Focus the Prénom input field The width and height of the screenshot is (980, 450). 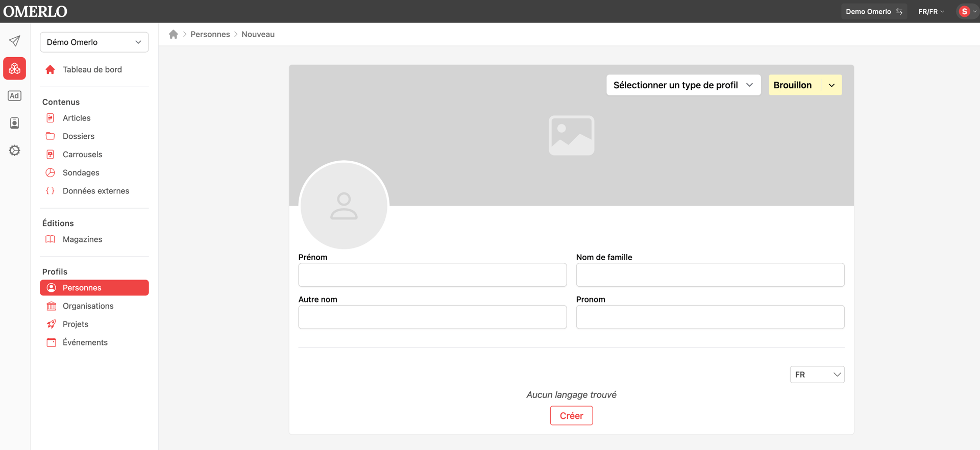click(432, 275)
